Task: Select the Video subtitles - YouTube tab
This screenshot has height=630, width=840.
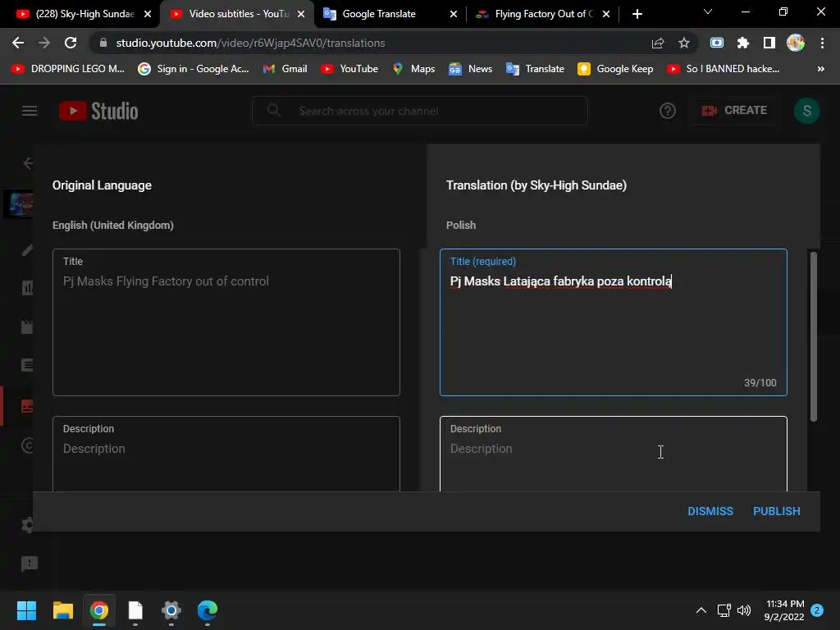Action: click(x=237, y=14)
